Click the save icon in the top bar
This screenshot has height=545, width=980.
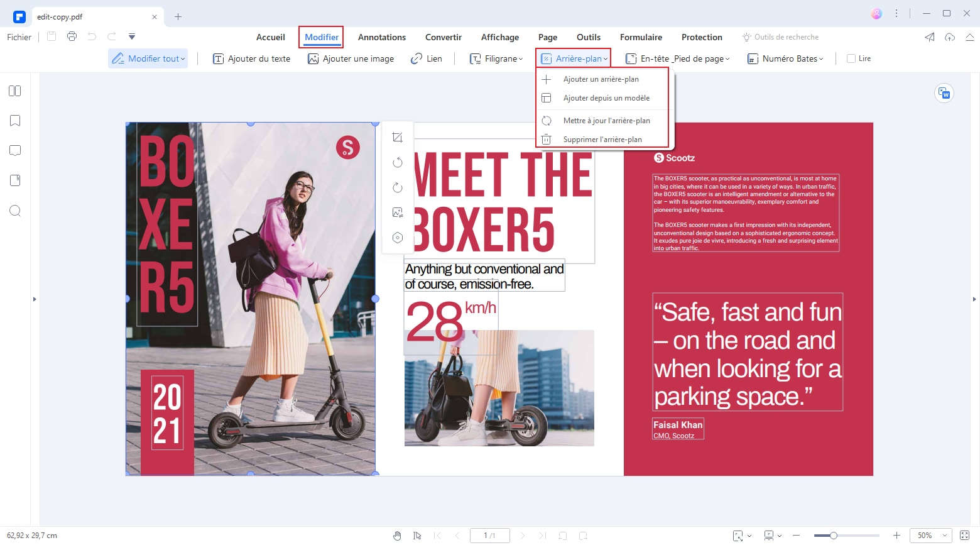pos(52,36)
